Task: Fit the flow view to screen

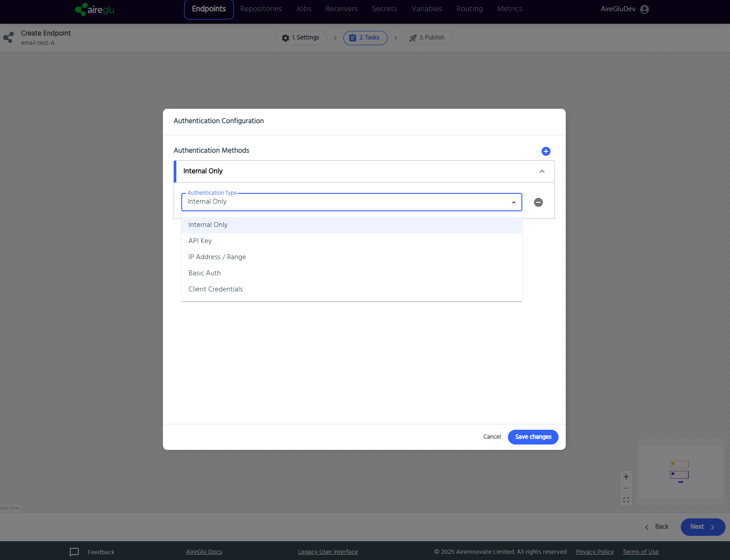Action: click(x=626, y=500)
